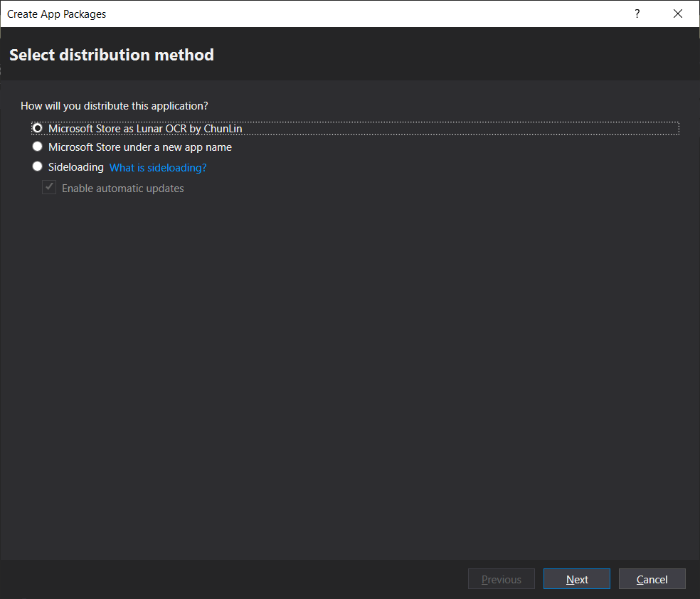Click the Next button

pyautogui.click(x=576, y=579)
